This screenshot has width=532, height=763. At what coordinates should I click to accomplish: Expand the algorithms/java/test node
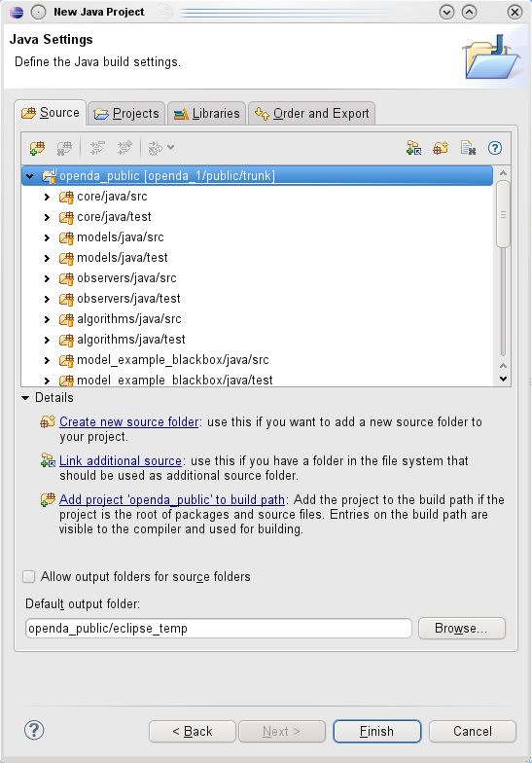(x=47, y=340)
